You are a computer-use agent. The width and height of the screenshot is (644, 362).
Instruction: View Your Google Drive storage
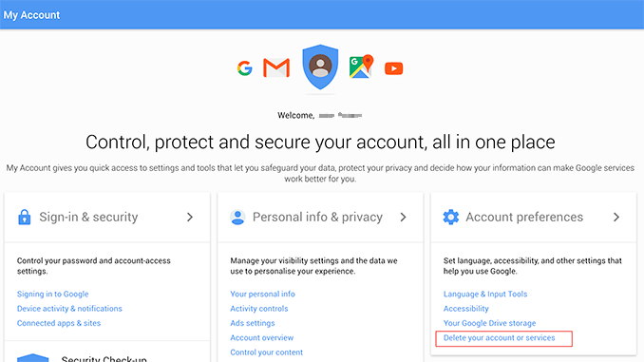click(489, 323)
